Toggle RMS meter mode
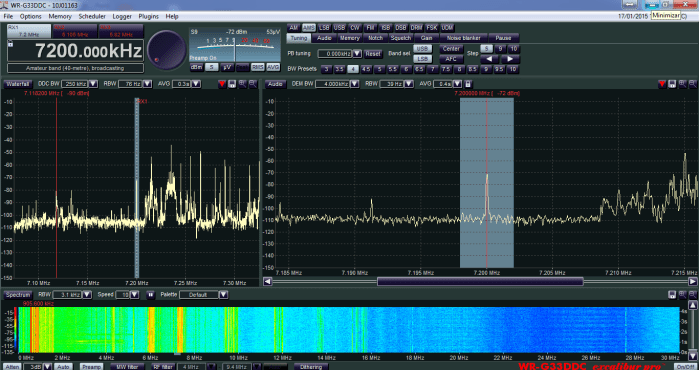The width and height of the screenshot is (699, 370). tap(258, 67)
